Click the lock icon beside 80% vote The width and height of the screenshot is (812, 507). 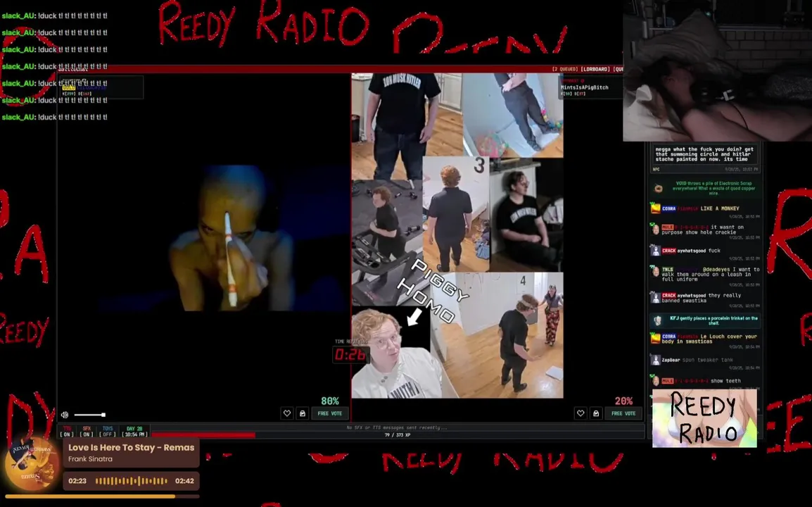(x=303, y=413)
